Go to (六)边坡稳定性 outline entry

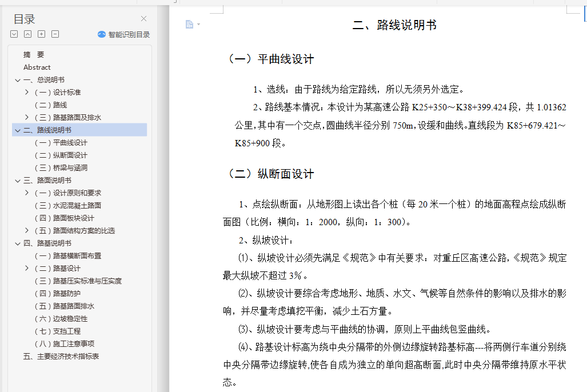tap(61, 319)
